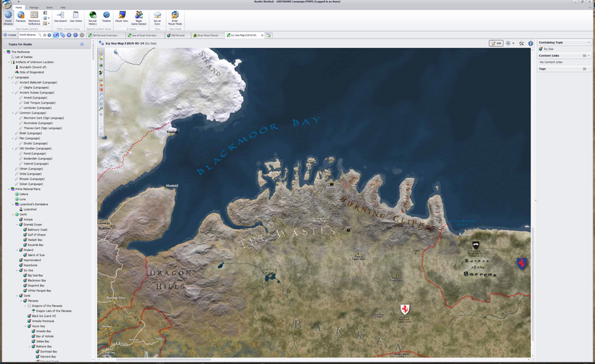This screenshot has height=364, width=595.
Task: Open Icy Sea containing topic link
Action: [x=549, y=49]
